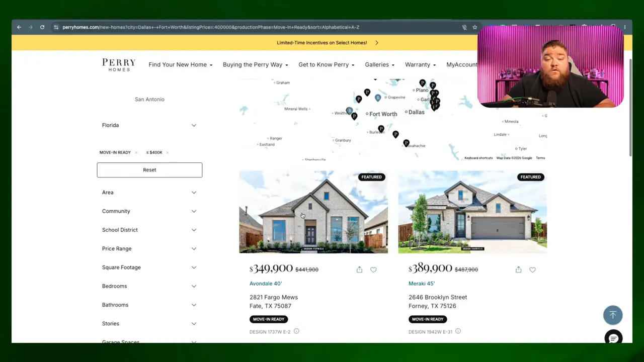Expand the Price Range filter
Screen dimensions: 644x362
[149, 248]
